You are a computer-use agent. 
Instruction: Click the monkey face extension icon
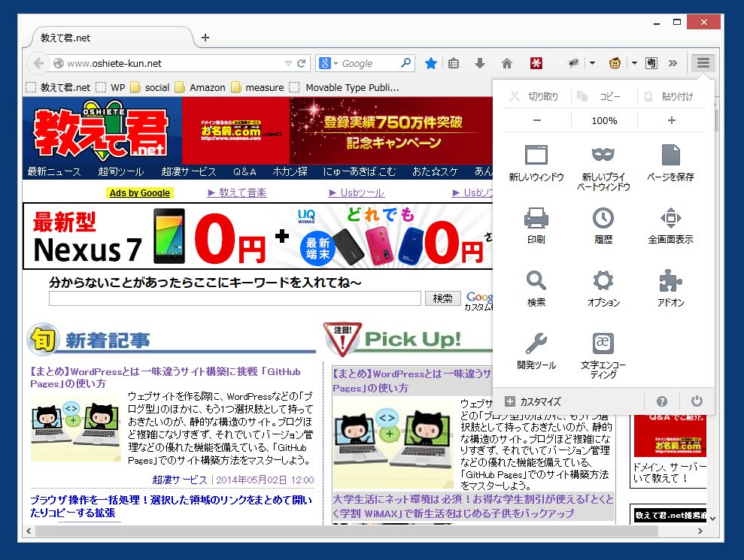pos(615,63)
